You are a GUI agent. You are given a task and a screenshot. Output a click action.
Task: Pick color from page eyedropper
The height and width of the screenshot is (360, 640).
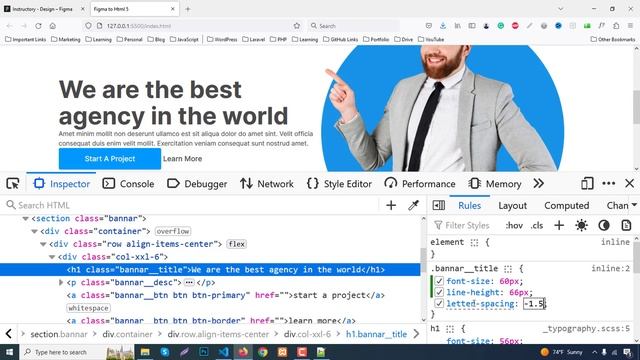point(413,205)
